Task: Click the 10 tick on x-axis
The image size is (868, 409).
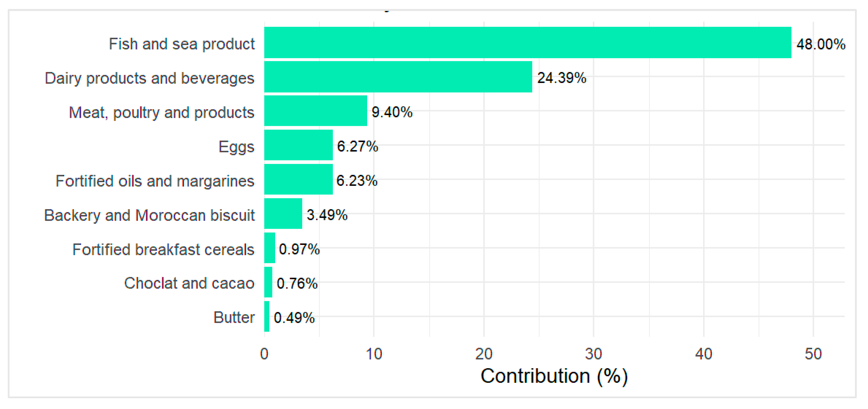Action: 374,354
